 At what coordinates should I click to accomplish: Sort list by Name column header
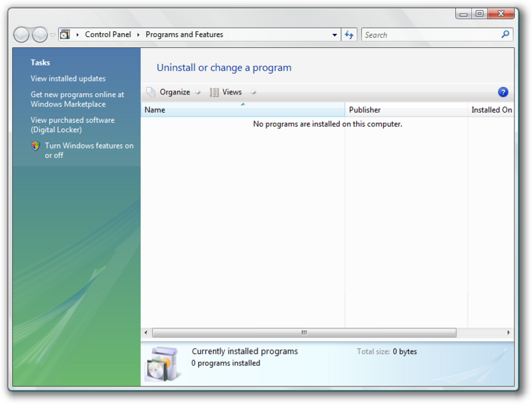[243, 110]
